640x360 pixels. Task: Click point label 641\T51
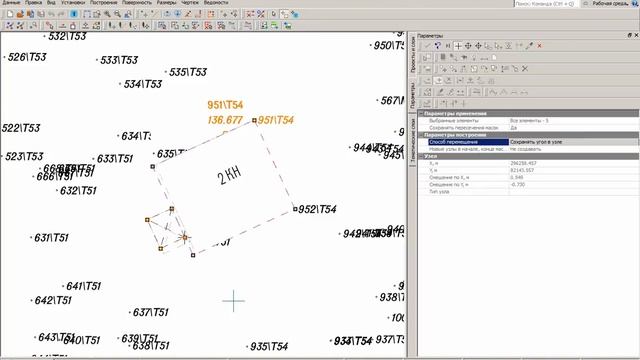click(83, 286)
